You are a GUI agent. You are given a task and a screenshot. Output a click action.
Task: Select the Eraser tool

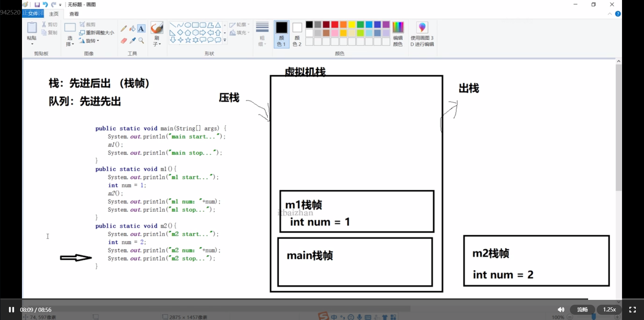(x=124, y=40)
